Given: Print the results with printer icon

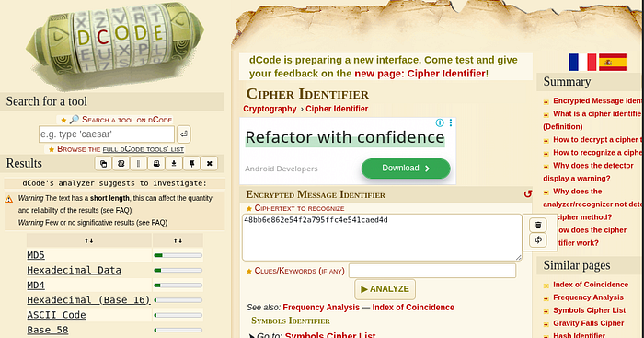Looking at the screenshot, I should [x=156, y=164].
